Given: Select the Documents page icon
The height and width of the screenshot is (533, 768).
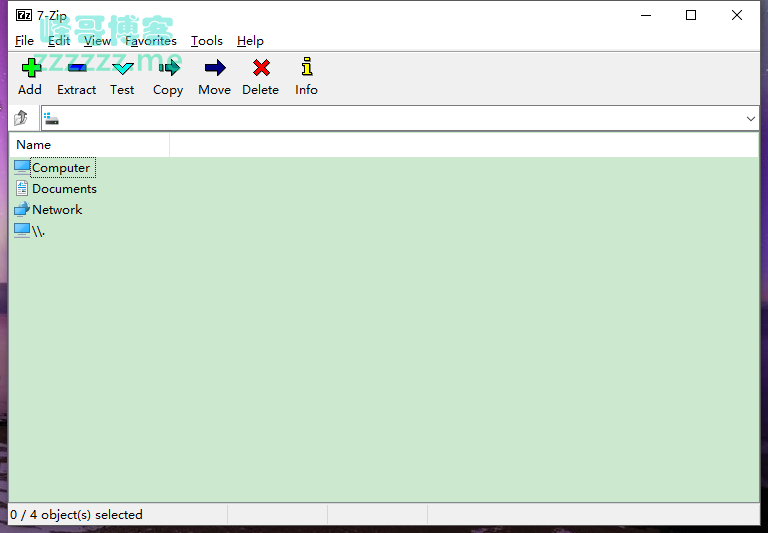Looking at the screenshot, I should (x=22, y=188).
